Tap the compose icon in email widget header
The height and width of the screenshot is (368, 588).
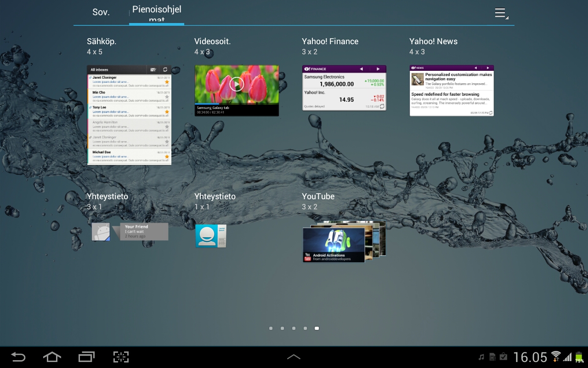point(153,69)
